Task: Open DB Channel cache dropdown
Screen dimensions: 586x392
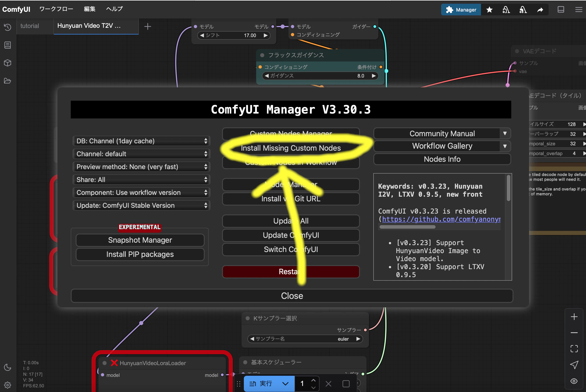Action: pos(141,141)
